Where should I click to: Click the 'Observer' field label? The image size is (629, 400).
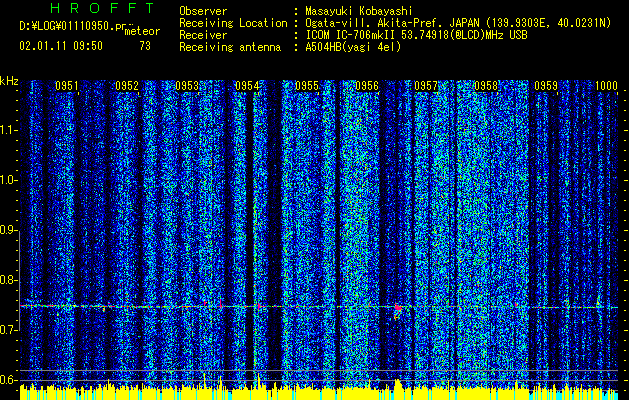[203, 11]
